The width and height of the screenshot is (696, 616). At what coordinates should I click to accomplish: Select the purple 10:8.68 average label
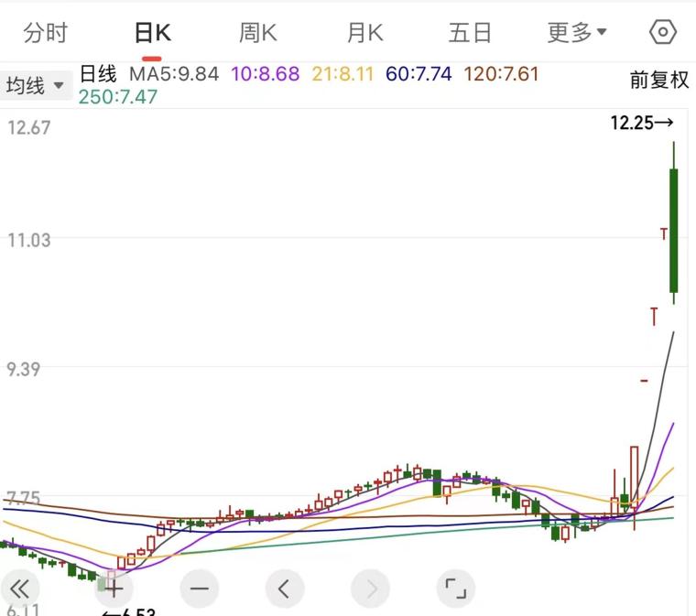pyautogui.click(x=266, y=74)
